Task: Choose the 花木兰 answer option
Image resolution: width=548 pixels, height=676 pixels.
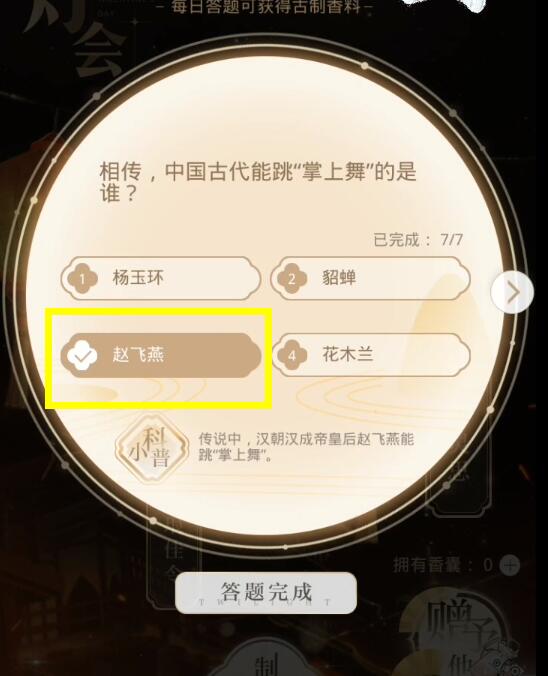Action: point(370,355)
